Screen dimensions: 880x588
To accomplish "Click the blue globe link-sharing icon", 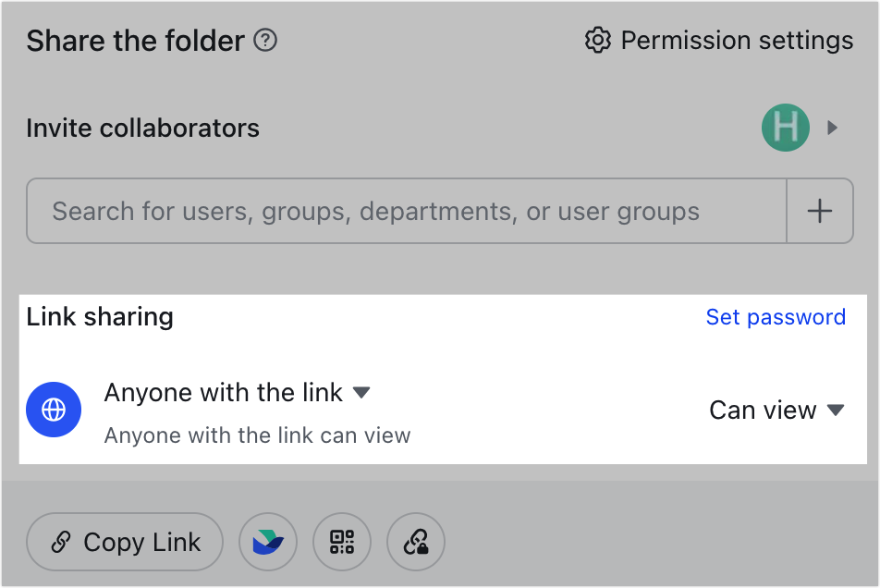I will click(x=54, y=410).
